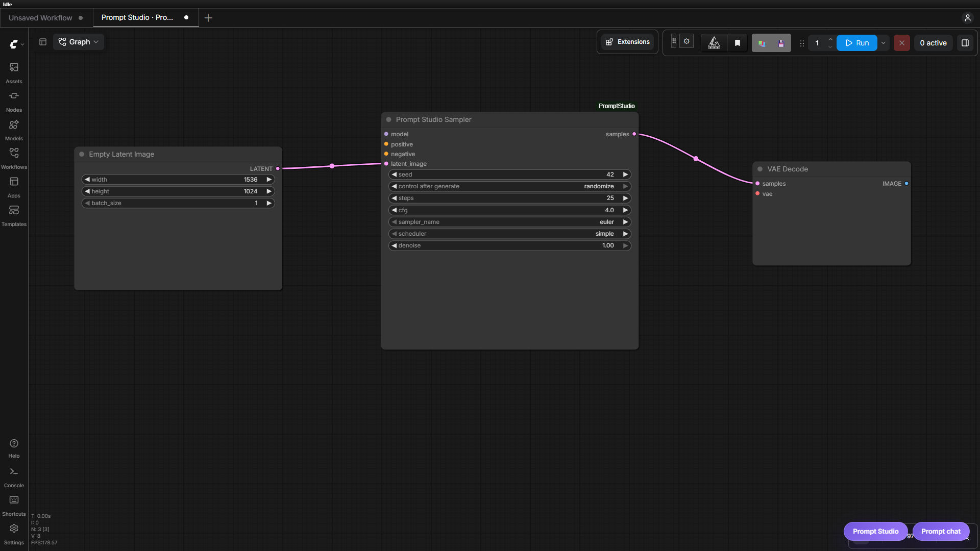Viewport: 980px width, 551px height.
Task: Open the Graph view dropdown
Action: coord(79,42)
